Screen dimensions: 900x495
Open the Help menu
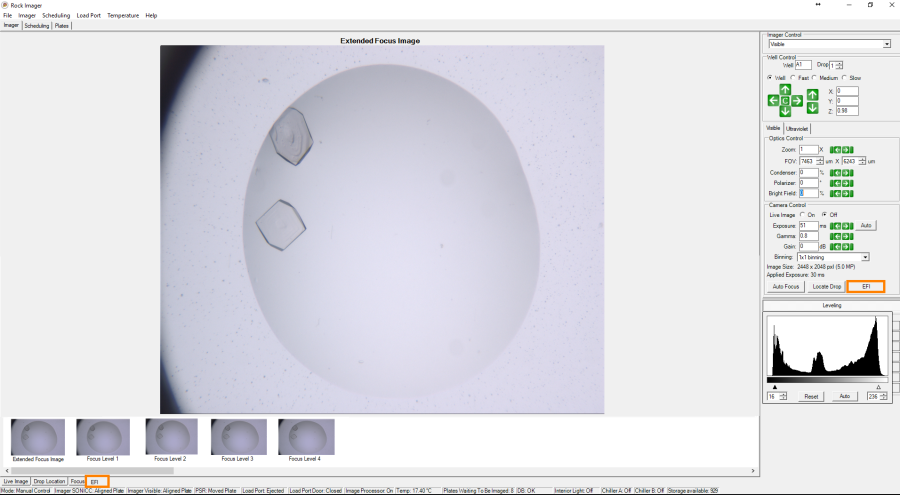click(151, 16)
